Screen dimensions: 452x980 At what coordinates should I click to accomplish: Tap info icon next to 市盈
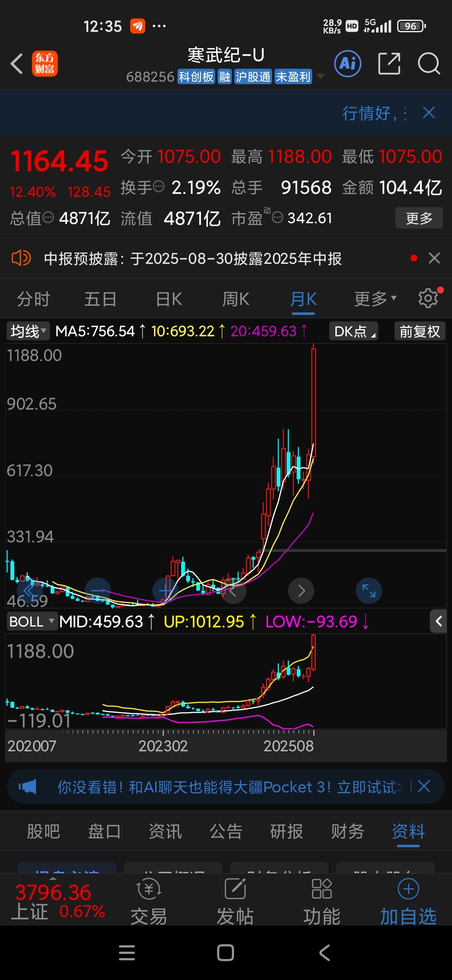coord(277,217)
